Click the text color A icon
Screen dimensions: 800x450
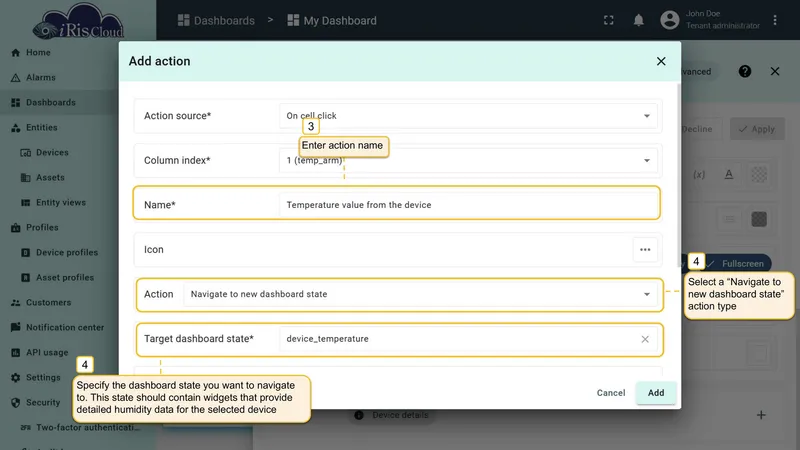729,174
